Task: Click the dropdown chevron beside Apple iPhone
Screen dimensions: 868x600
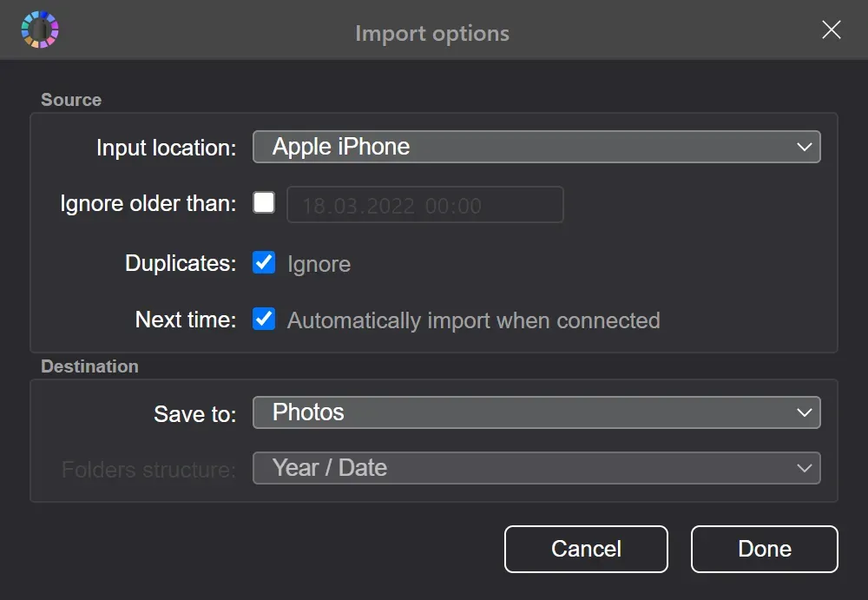Action: [x=806, y=147]
